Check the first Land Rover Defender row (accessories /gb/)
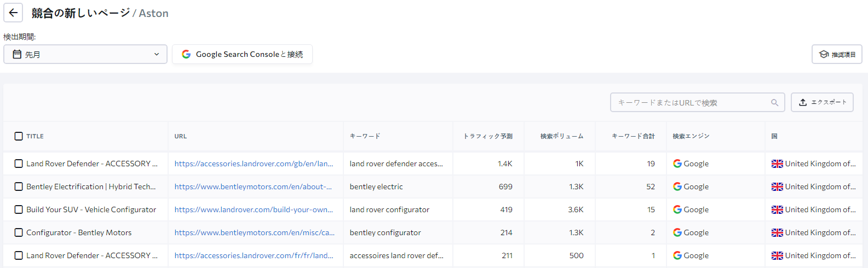 tap(19, 164)
